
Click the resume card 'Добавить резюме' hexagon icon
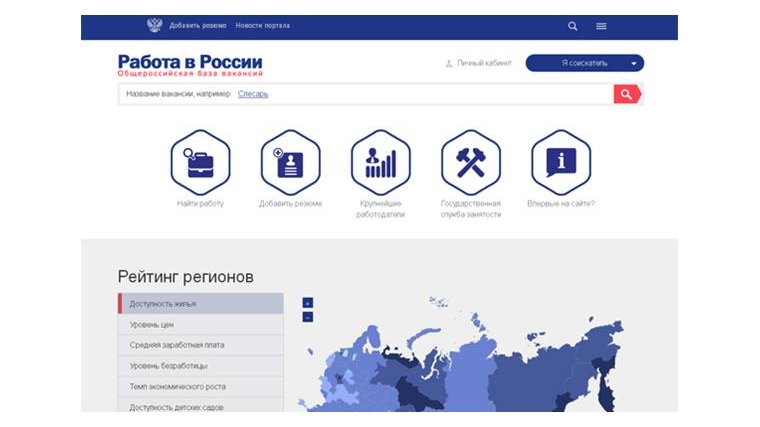click(x=290, y=162)
